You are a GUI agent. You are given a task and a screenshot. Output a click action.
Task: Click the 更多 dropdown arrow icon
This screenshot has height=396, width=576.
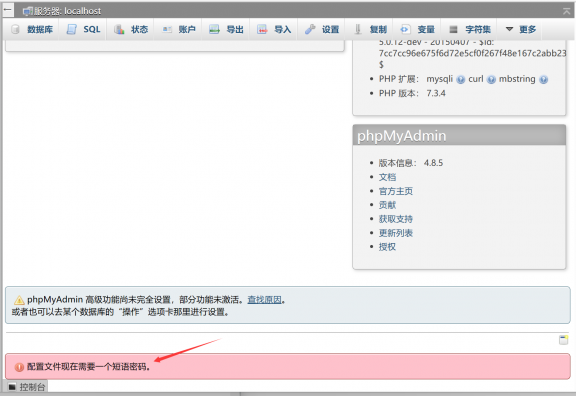pos(509,29)
